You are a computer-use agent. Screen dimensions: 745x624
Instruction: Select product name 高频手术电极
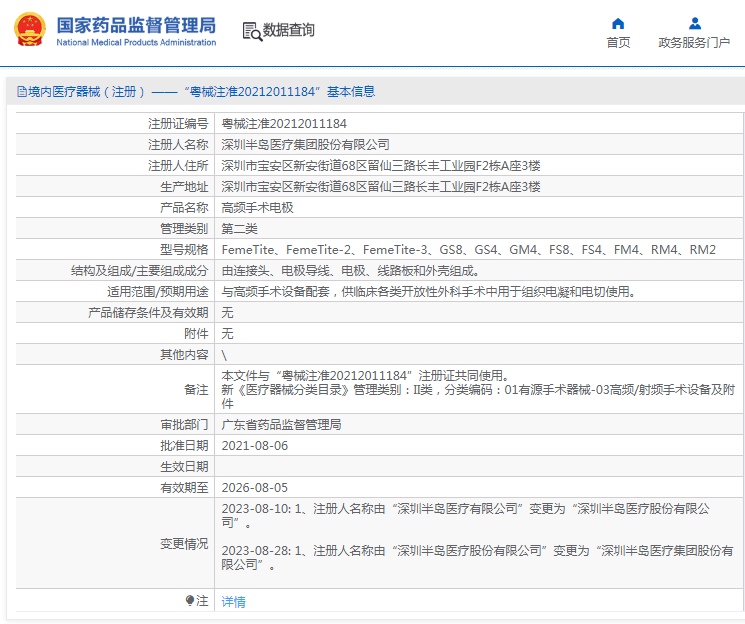click(x=258, y=207)
